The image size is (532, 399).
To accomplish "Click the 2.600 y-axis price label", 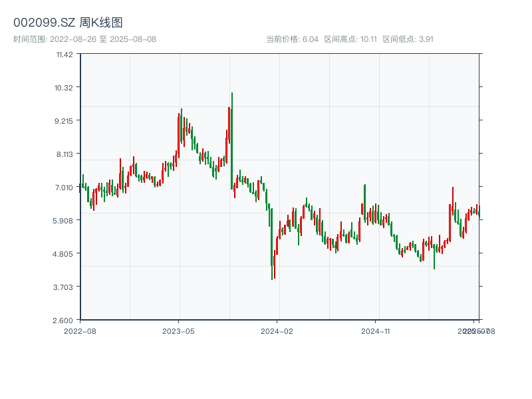I will click(63, 321).
